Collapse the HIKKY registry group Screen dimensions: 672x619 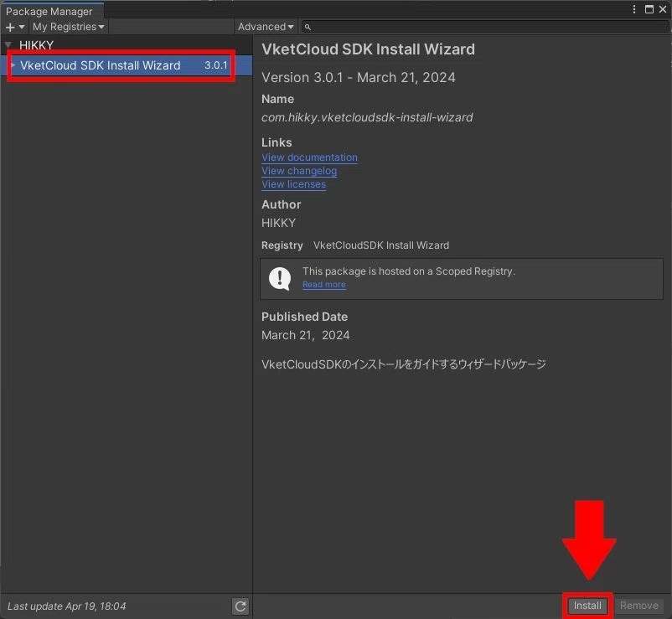tap(8, 45)
